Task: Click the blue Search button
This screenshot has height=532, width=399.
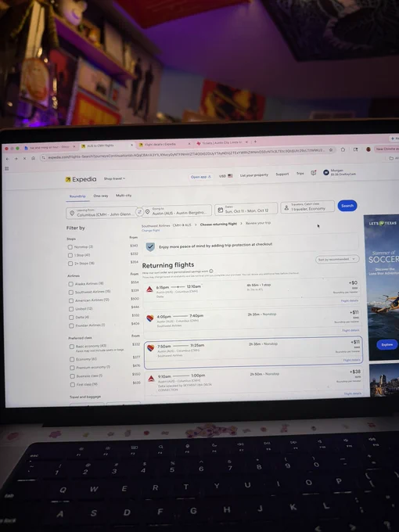Action: tap(347, 206)
